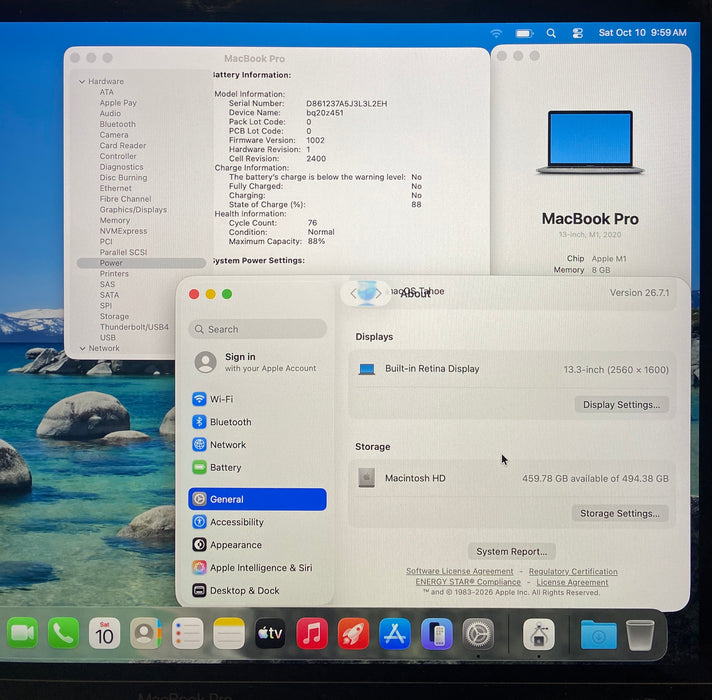Click the date and time in menu bar
712x700 pixels.
point(642,33)
